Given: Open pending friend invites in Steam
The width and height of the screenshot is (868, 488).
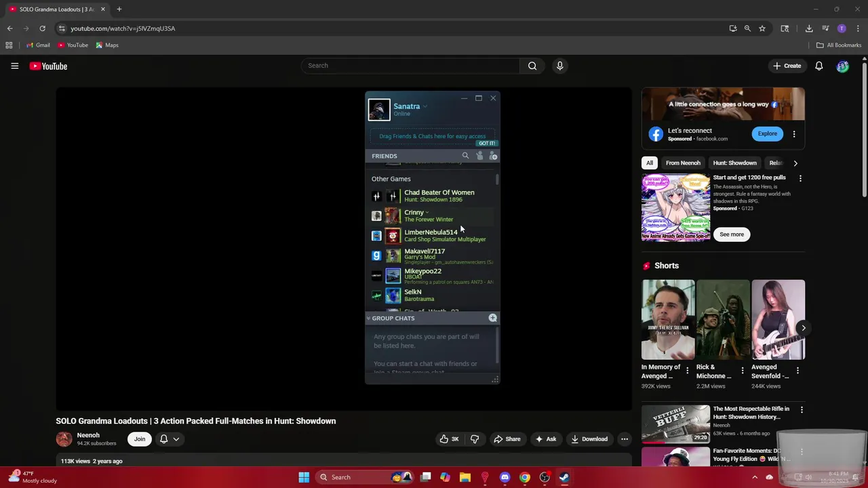Looking at the screenshot, I should (x=479, y=156).
